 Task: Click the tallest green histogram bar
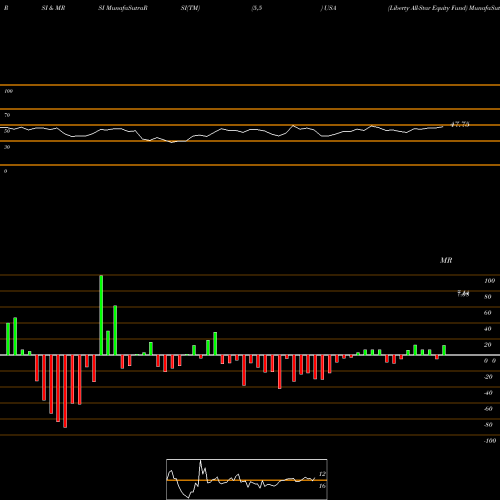101,315
